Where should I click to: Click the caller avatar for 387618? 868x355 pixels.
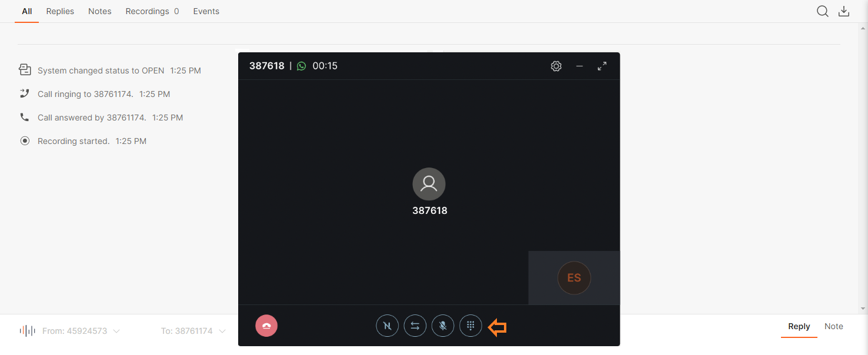point(429,184)
